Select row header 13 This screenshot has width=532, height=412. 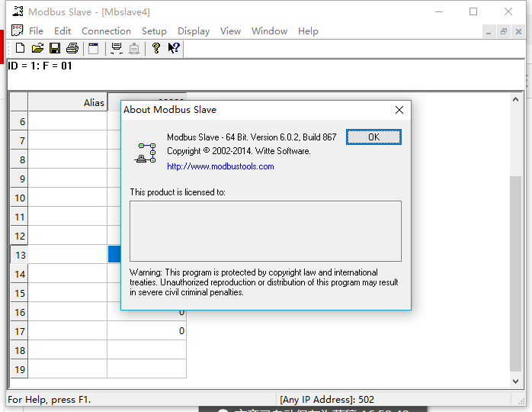coord(19,254)
